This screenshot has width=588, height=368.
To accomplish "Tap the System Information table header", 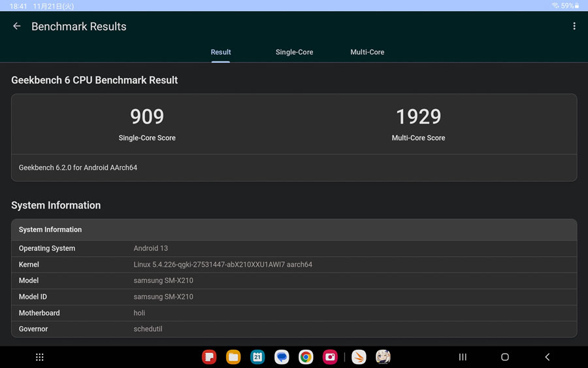I will [294, 229].
